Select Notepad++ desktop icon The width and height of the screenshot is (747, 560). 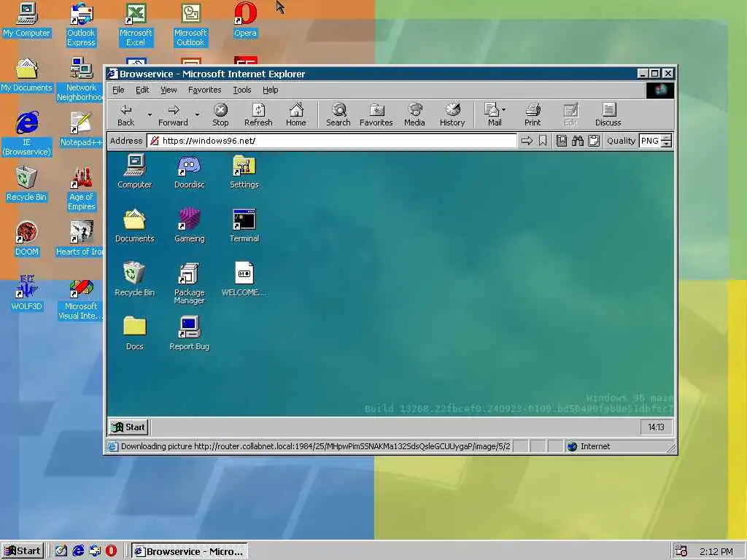click(x=81, y=130)
